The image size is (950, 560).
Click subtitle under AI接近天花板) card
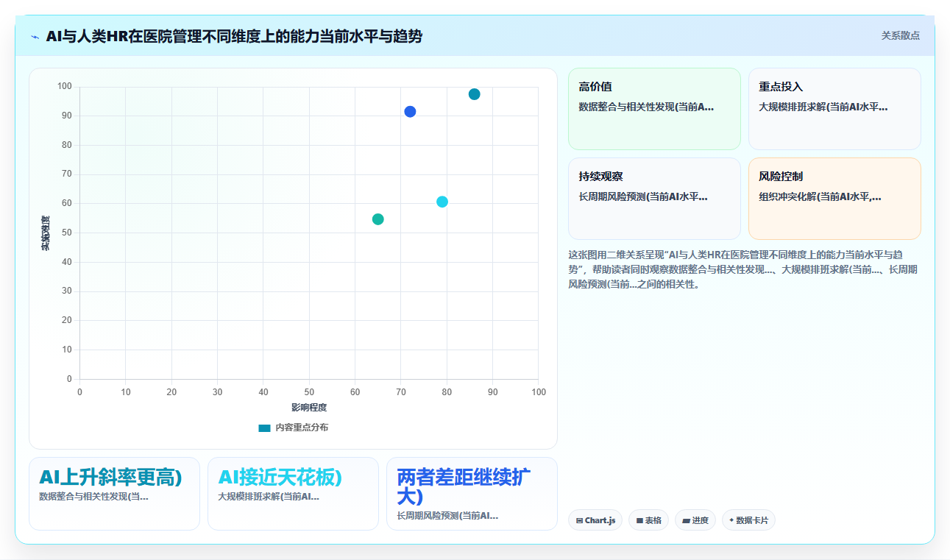(269, 497)
